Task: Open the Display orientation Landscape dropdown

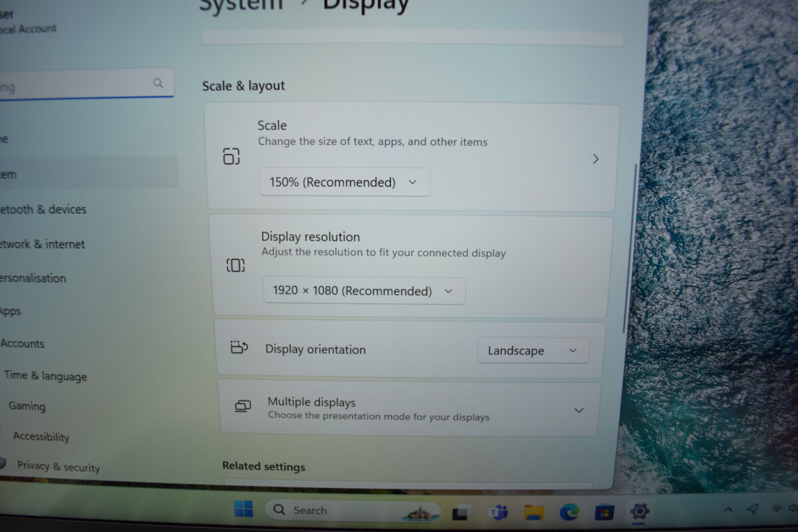Action: (533, 350)
